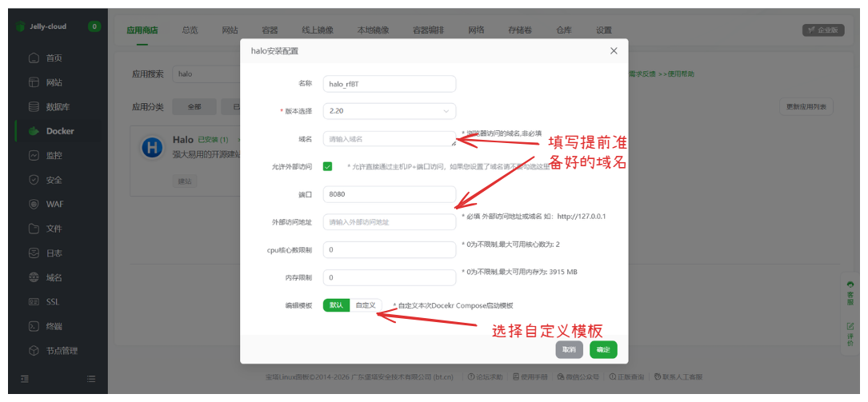Click the green confirm button

[x=603, y=349]
